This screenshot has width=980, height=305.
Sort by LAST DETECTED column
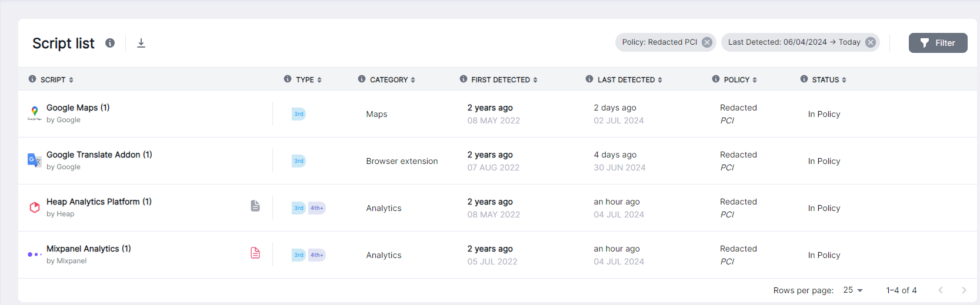pyautogui.click(x=660, y=80)
